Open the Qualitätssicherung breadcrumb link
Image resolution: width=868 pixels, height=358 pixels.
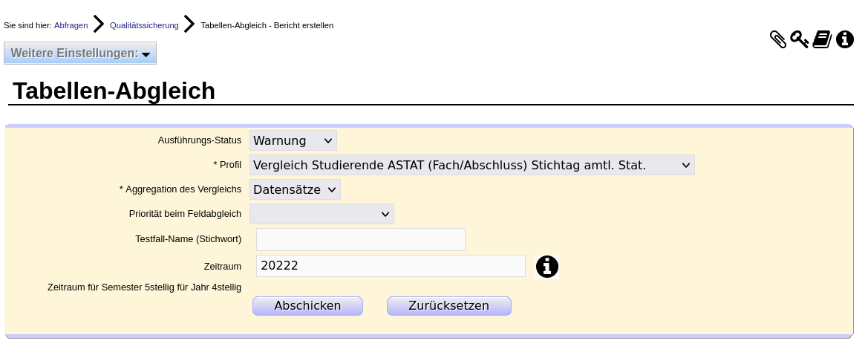[x=144, y=25]
